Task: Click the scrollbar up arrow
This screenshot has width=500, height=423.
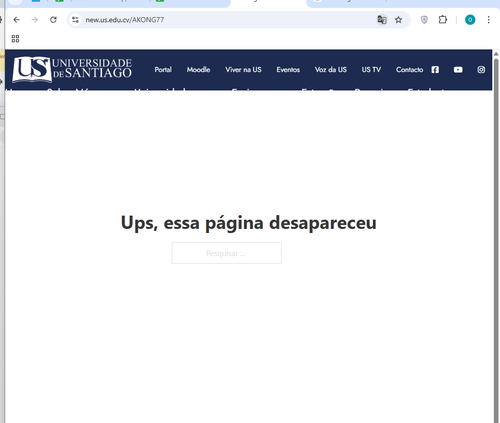Action: (x=496, y=54)
